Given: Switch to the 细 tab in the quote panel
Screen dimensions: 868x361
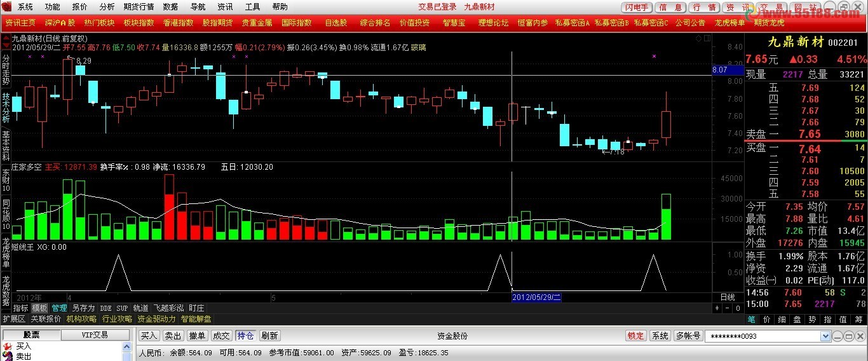Looking at the screenshot, I should point(782,320).
